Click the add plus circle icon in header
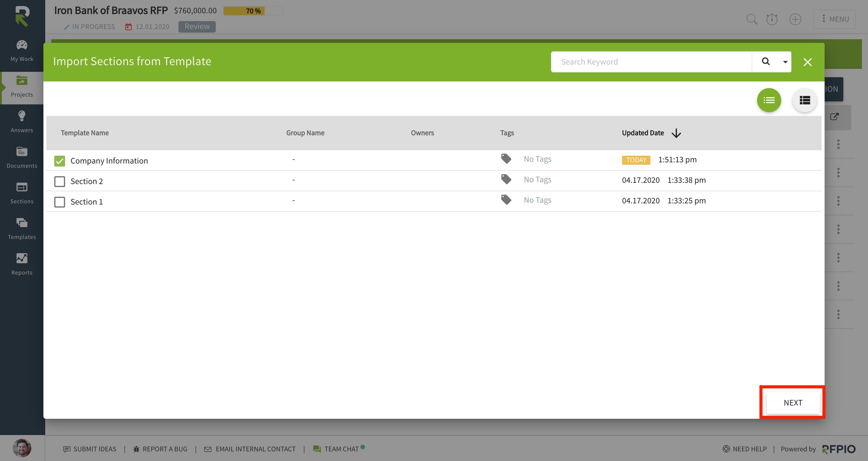Image resolution: width=868 pixels, height=461 pixels. pos(795,19)
